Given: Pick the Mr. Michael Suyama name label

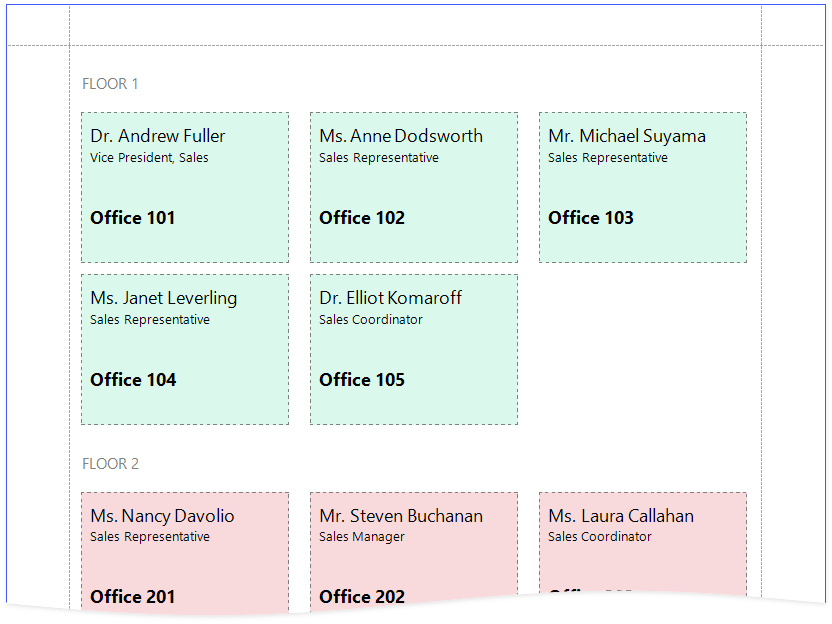Looking at the screenshot, I should pyautogui.click(x=627, y=136).
